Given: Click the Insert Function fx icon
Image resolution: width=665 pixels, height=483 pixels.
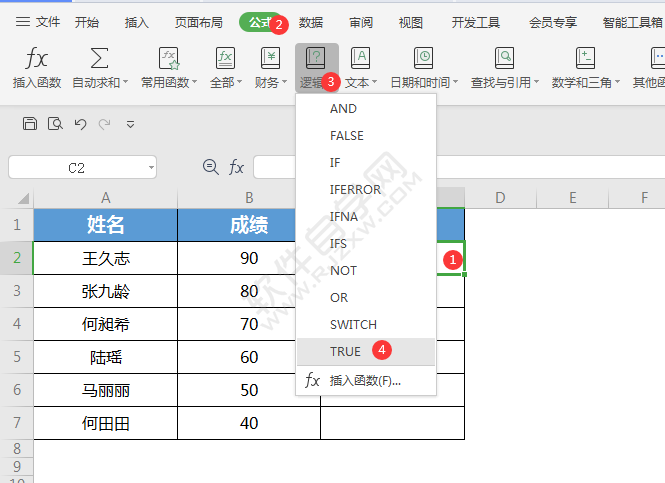Looking at the screenshot, I should coord(36,58).
